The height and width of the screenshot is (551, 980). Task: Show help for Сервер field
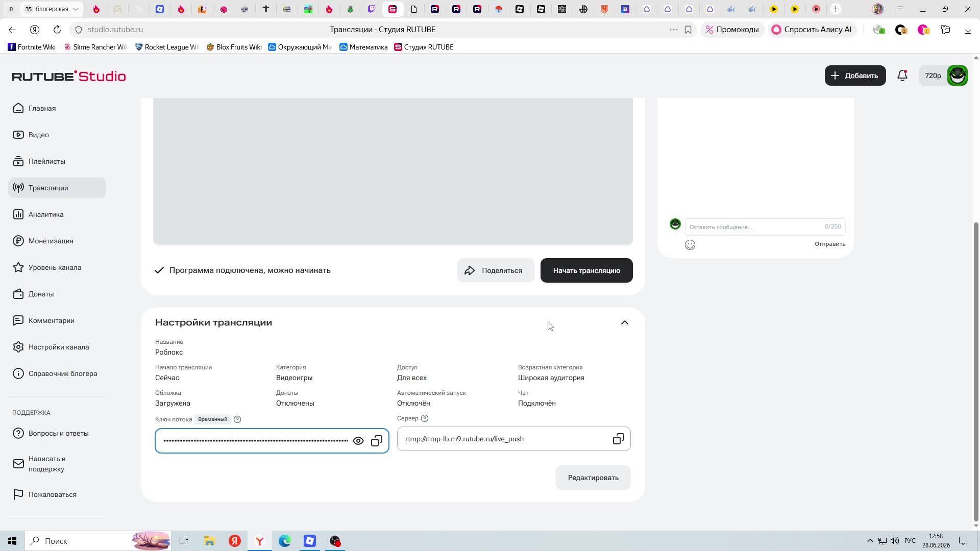point(425,418)
